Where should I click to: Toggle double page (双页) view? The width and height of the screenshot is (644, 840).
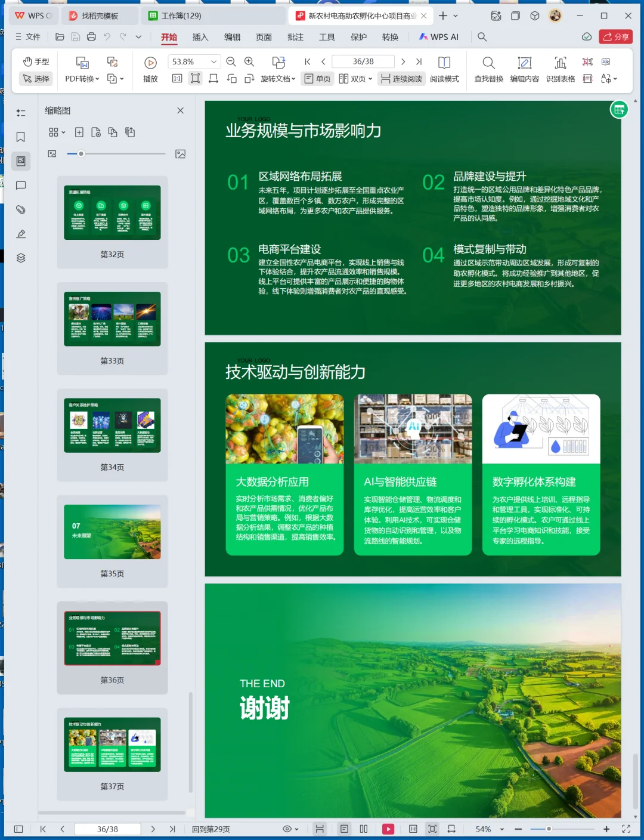[352, 79]
